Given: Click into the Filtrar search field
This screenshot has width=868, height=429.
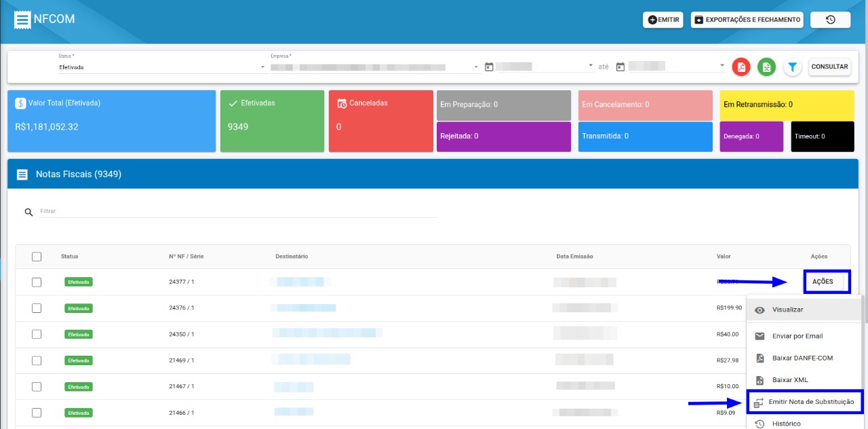Looking at the screenshot, I should pyautogui.click(x=237, y=212).
